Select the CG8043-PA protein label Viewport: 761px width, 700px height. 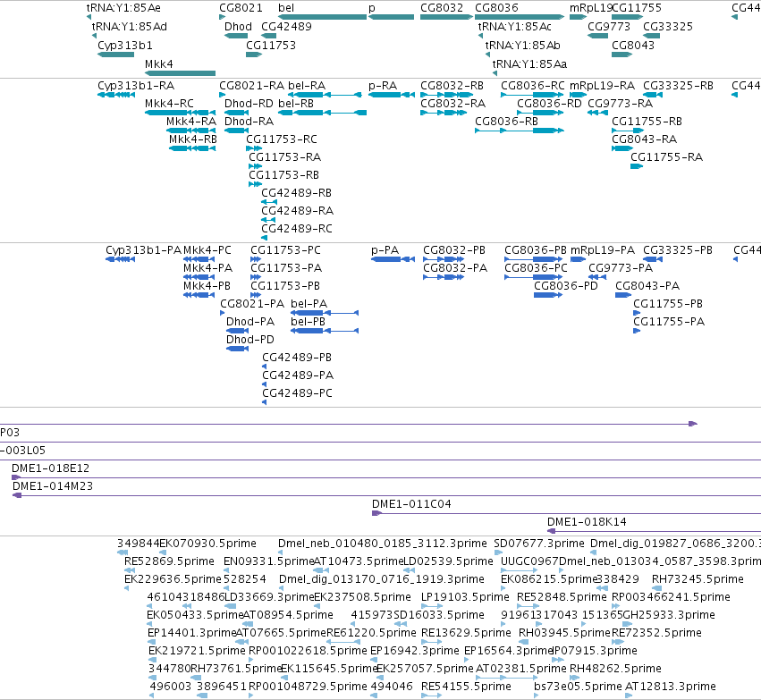click(647, 286)
